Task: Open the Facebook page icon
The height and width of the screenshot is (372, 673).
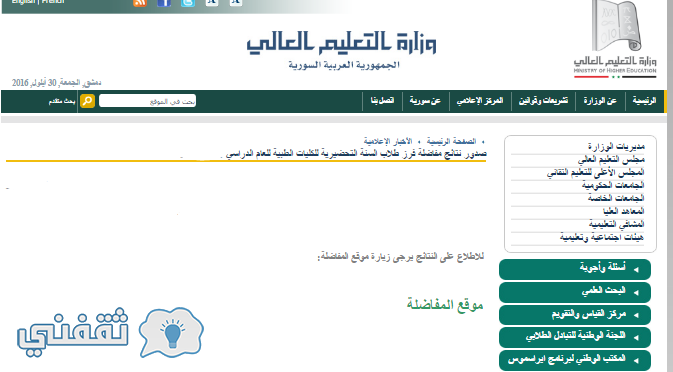Action: [x=164, y=3]
